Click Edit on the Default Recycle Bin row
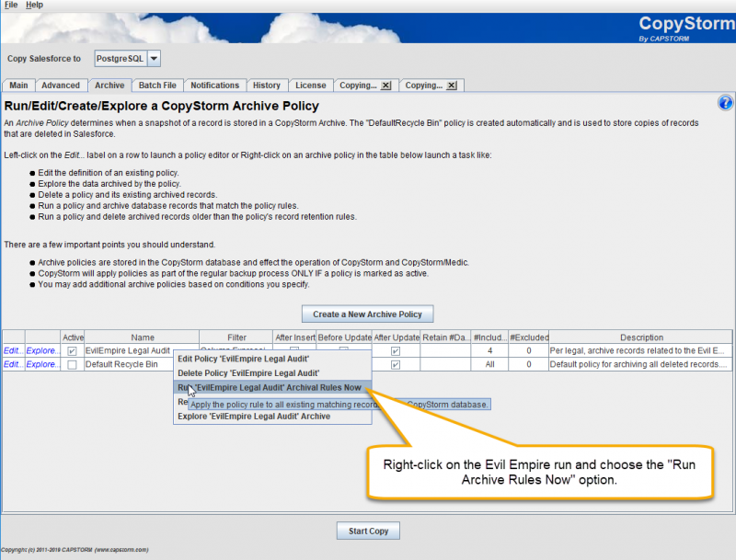736x560 pixels. (x=11, y=363)
